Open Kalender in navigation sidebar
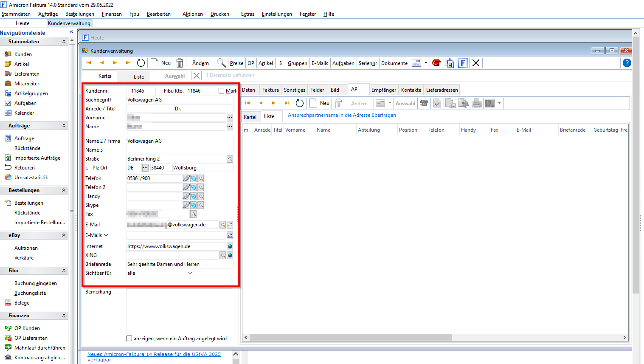 pyautogui.click(x=24, y=113)
